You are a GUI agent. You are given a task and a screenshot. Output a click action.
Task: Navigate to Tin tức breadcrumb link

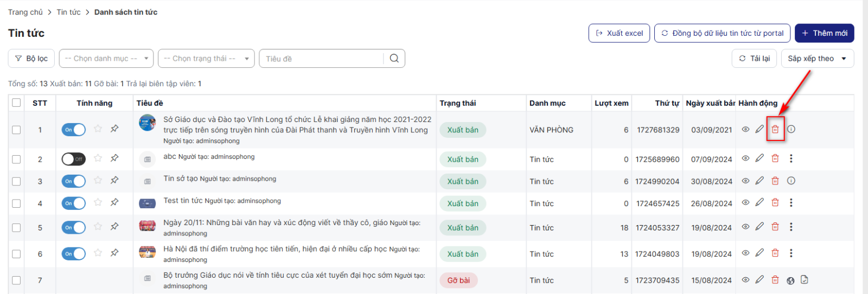coord(68,12)
